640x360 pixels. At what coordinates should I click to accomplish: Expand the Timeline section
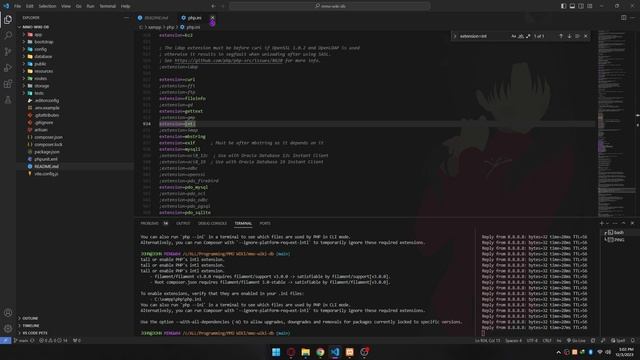(31, 326)
